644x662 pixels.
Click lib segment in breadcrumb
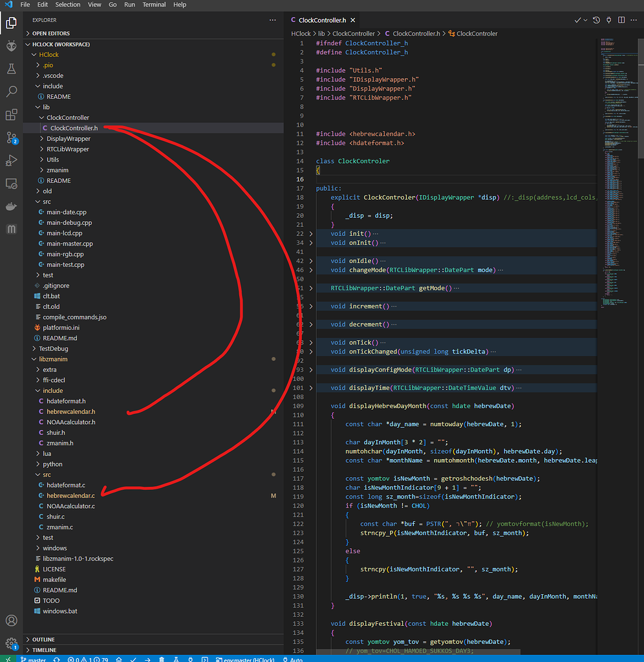click(x=321, y=34)
